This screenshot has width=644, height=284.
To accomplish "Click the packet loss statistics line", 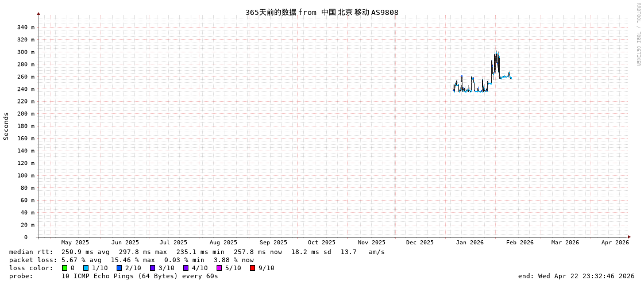I will tap(131, 260).
